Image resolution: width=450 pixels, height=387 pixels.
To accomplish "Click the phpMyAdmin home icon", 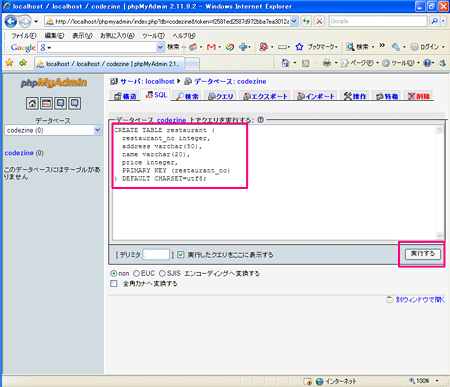I will [32, 103].
